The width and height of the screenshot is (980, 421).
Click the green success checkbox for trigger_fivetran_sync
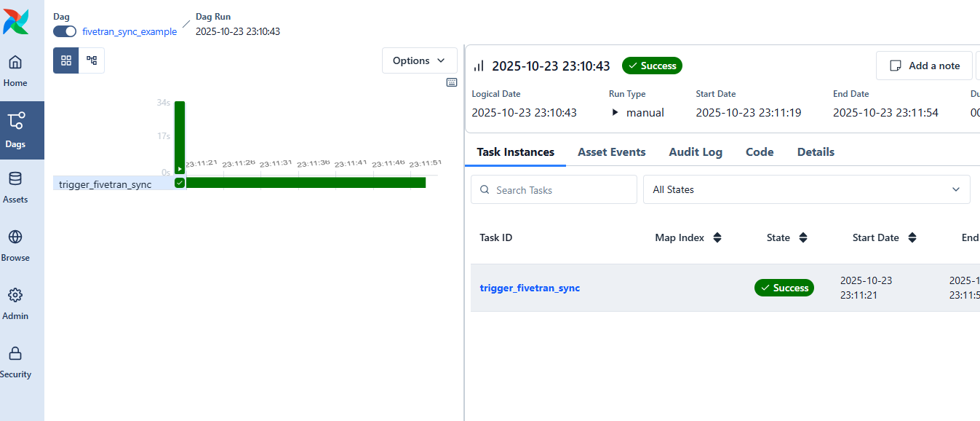180,183
